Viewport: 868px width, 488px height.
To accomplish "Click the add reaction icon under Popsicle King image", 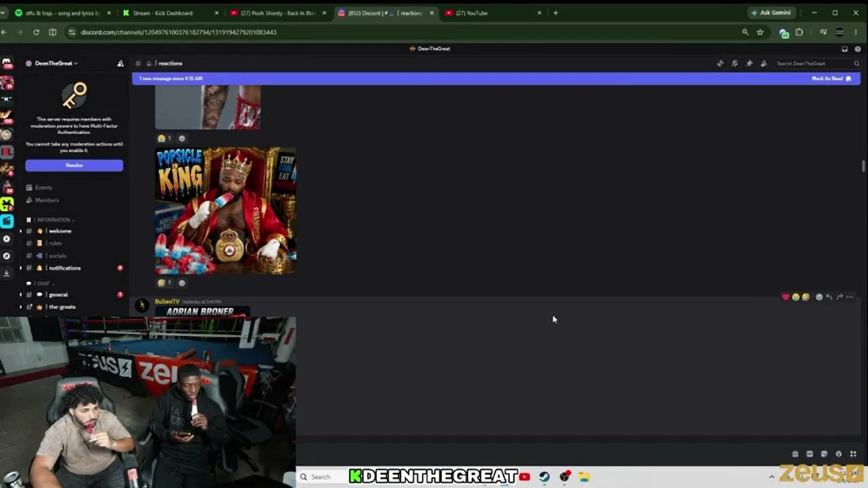I will pos(181,283).
